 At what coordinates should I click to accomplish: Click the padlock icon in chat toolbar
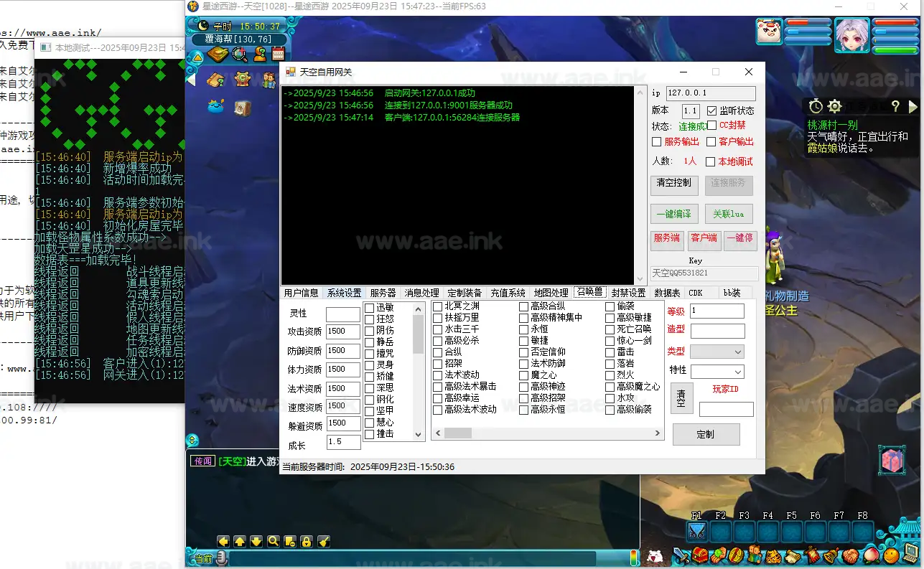307,542
